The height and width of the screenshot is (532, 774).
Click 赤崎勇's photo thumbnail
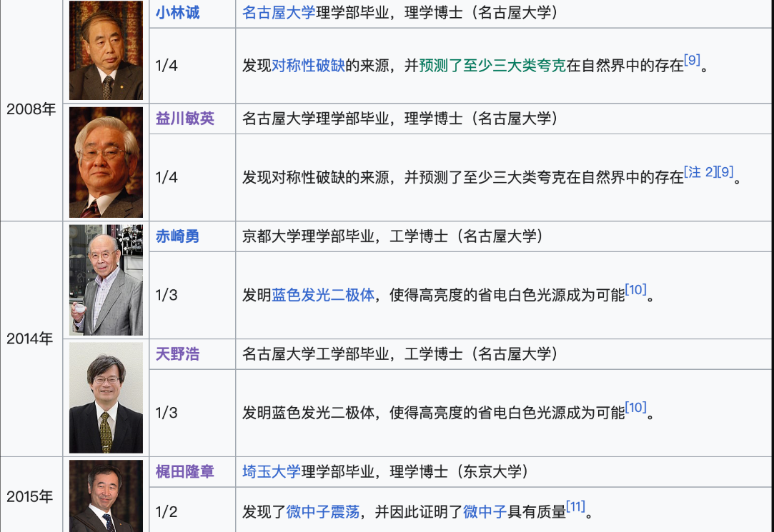[x=106, y=280]
